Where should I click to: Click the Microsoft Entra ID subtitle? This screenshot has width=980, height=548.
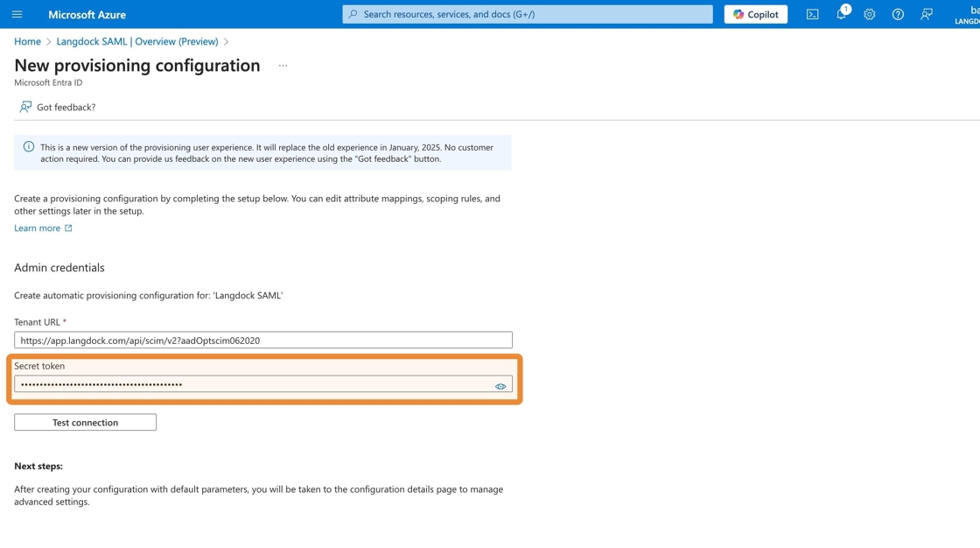tap(48, 82)
